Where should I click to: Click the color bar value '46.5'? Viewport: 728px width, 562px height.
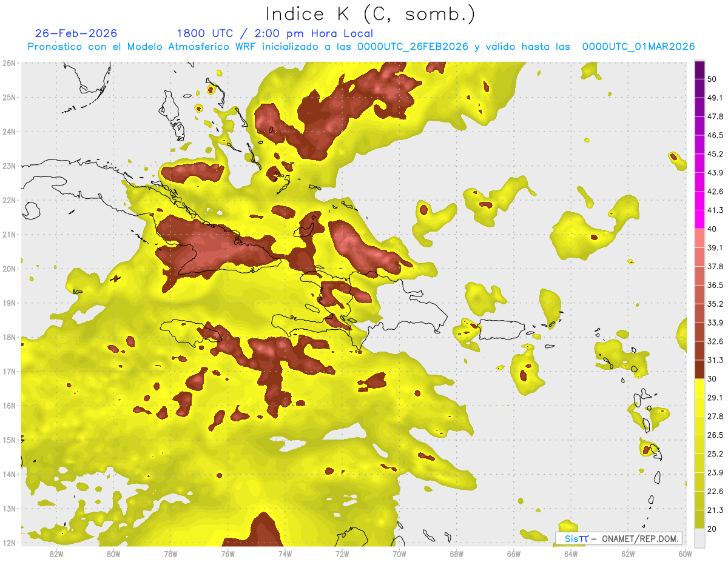coord(715,135)
